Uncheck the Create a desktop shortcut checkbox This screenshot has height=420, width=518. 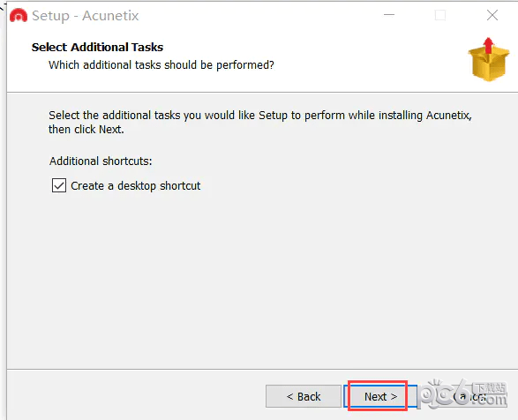[59, 185]
